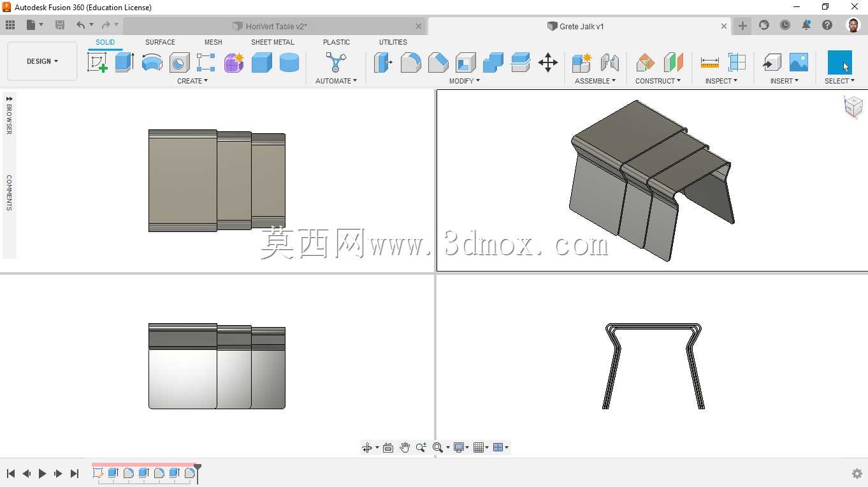The image size is (868, 487).
Task: Open the extensions icon
Action: point(764,25)
